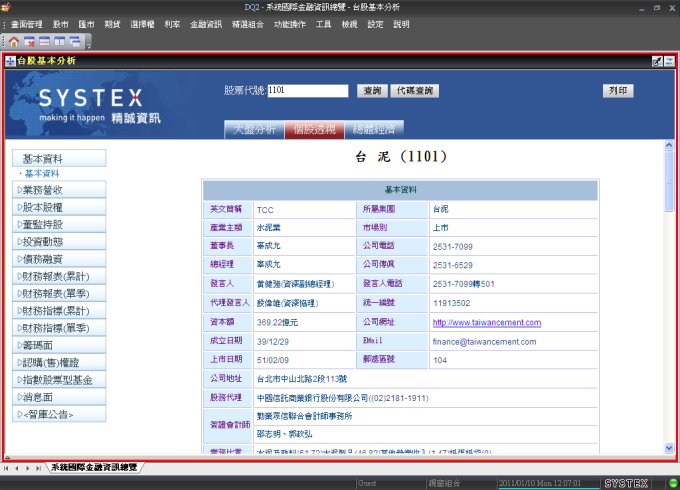Image resolution: width=680 pixels, height=490 pixels.
Task: Click the 11913502 統一編號 value
Action: pyautogui.click(x=451, y=303)
